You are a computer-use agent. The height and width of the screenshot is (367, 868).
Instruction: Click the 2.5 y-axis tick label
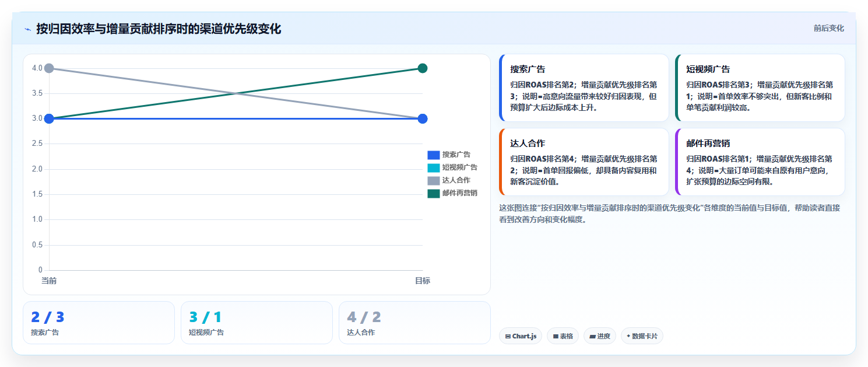tap(37, 144)
